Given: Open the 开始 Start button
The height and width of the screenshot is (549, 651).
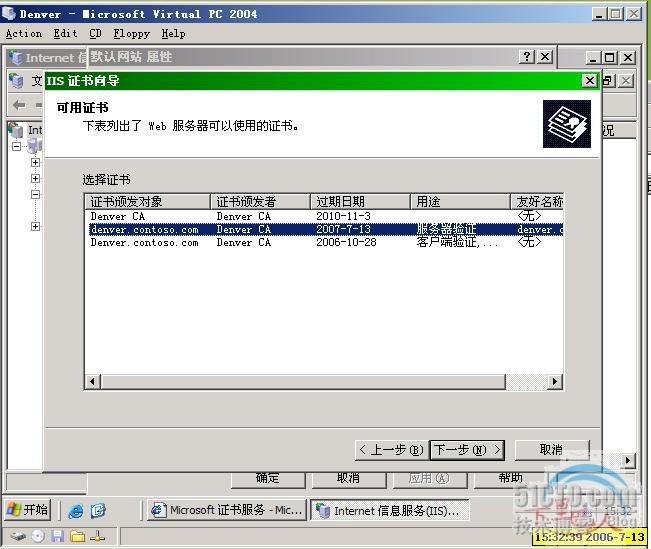Looking at the screenshot, I should coord(27,510).
